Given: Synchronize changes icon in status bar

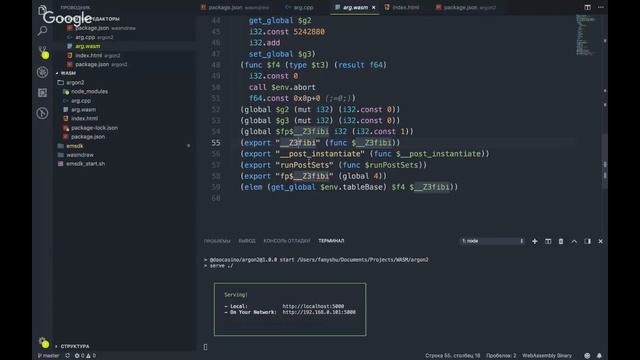Looking at the screenshot, I should (x=67, y=356).
